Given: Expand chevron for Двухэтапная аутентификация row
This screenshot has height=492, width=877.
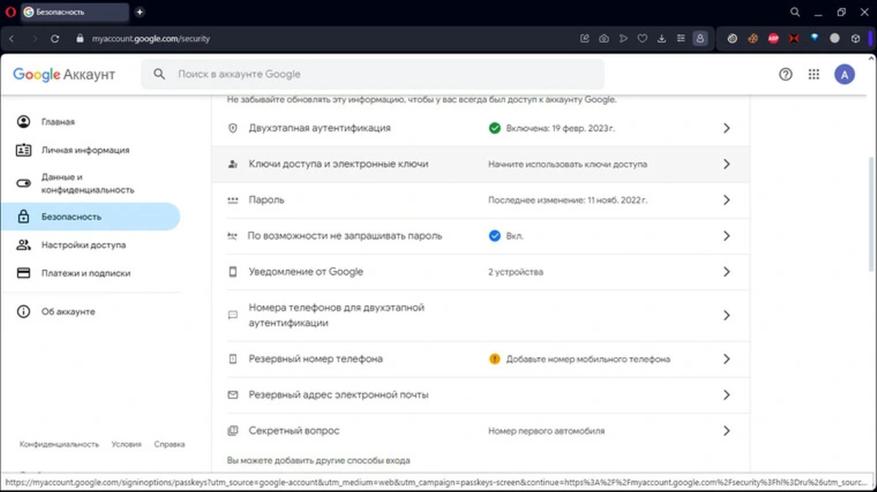Looking at the screenshot, I should [x=727, y=128].
